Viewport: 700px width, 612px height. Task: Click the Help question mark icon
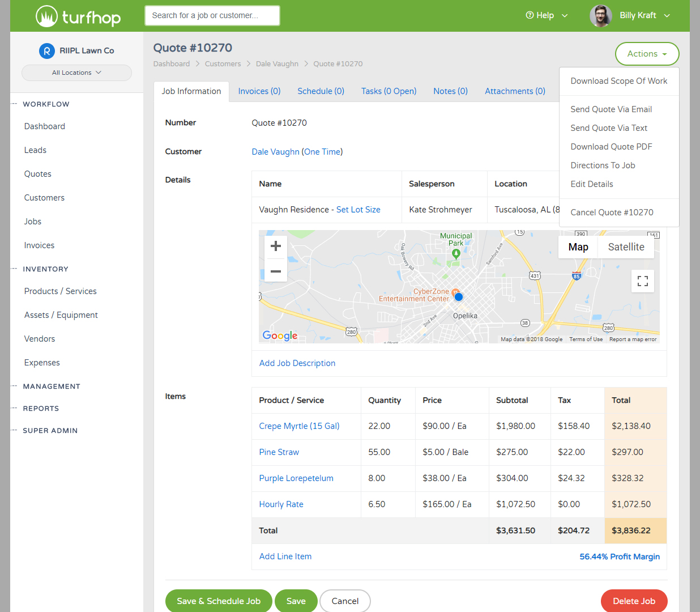tap(530, 15)
